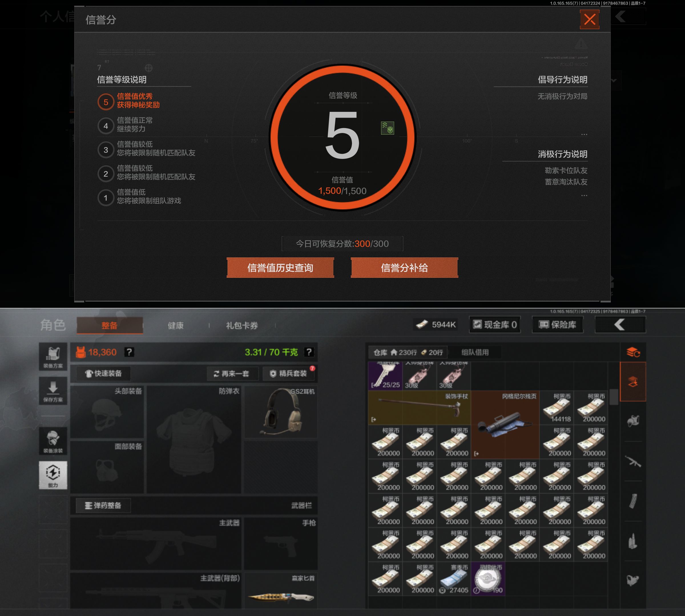Click the 信誉值历史查询 button
The width and height of the screenshot is (685, 616).
tap(280, 268)
